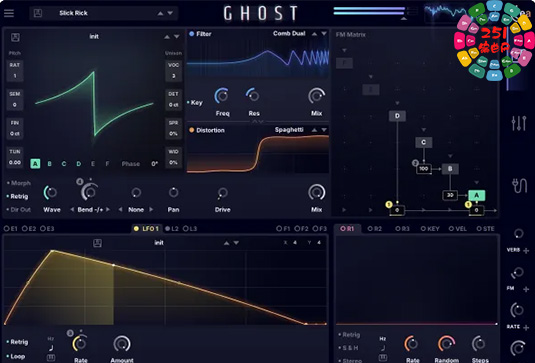
Task: Click the Random generator Rate knob
Action: coord(411,344)
